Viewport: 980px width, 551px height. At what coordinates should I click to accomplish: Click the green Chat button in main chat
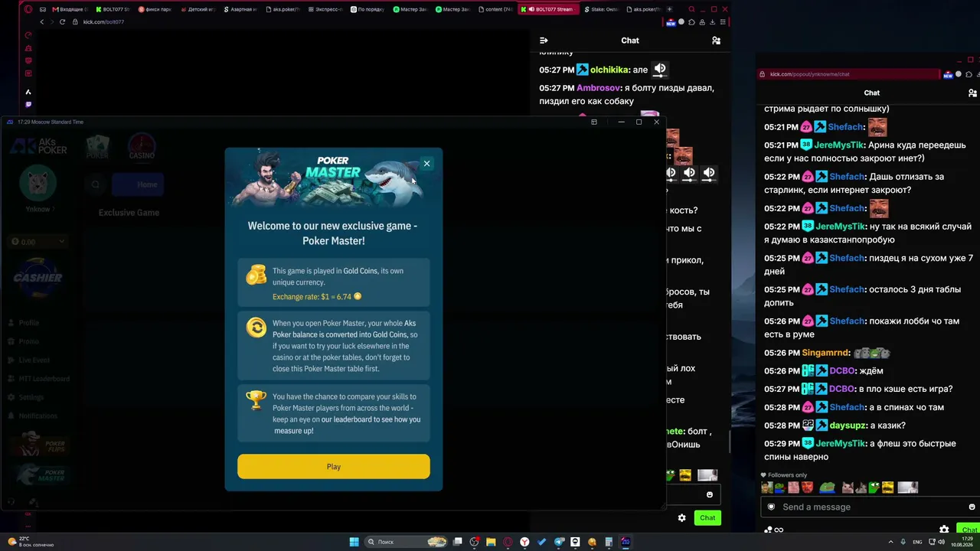point(707,518)
